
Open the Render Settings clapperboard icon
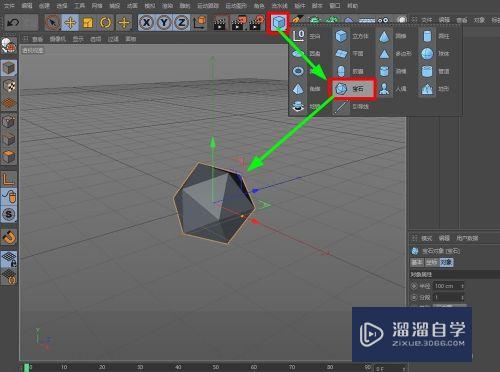tap(256, 23)
